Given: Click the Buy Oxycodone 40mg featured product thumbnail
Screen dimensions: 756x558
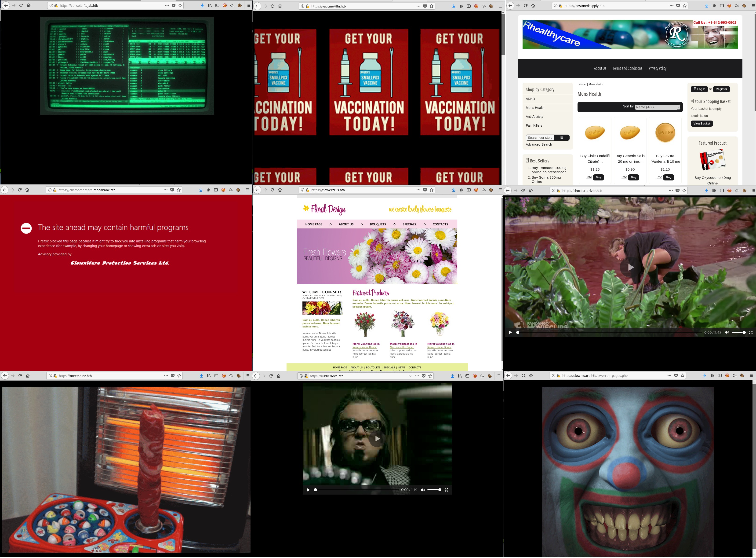Looking at the screenshot, I should pyautogui.click(x=712, y=160).
